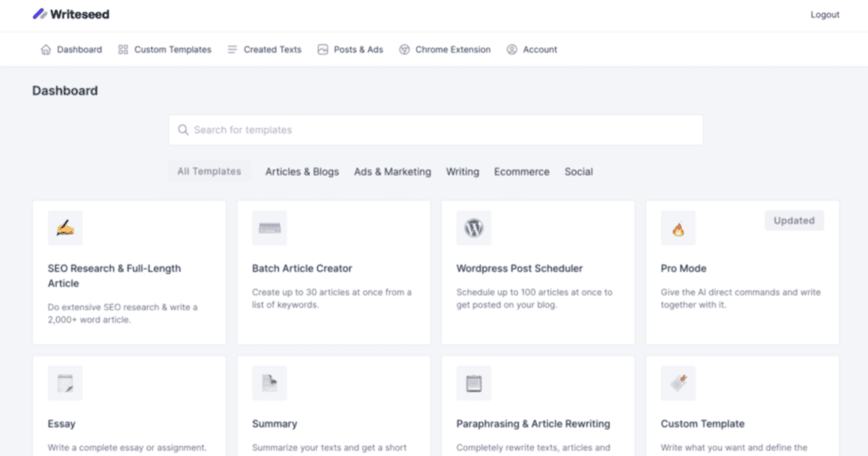The image size is (868, 456).
Task: Click the Writeseed logo icon
Action: pos(40,14)
